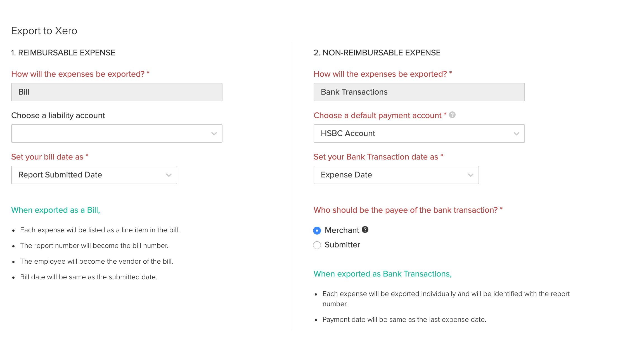Click the Merchant help question mark icon

tap(365, 229)
